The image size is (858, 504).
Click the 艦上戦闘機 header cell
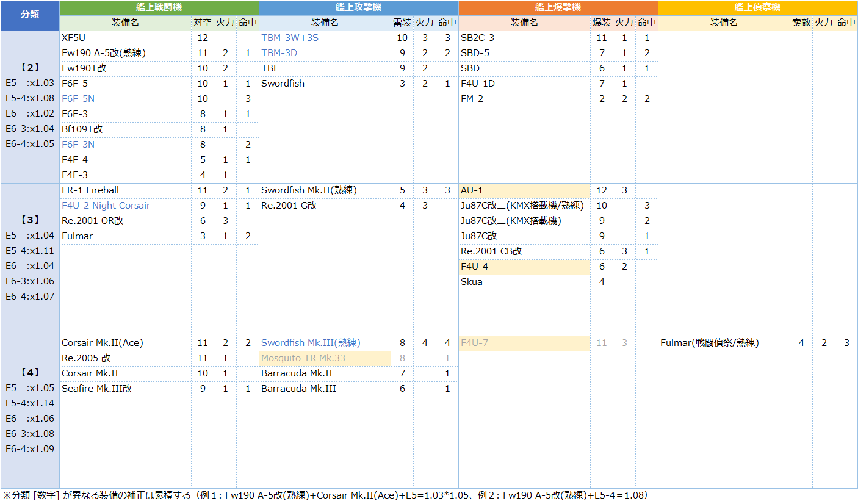(x=159, y=8)
